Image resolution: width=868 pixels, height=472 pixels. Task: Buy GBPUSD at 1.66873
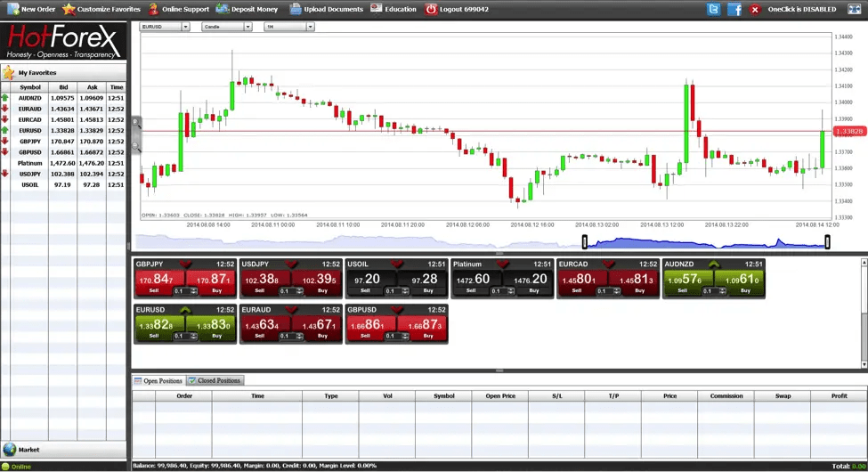422,328
